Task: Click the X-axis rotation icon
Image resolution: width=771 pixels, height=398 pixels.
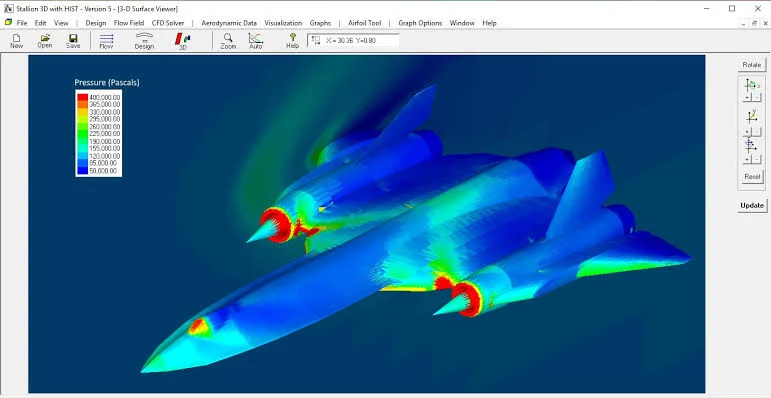Action: point(752,85)
